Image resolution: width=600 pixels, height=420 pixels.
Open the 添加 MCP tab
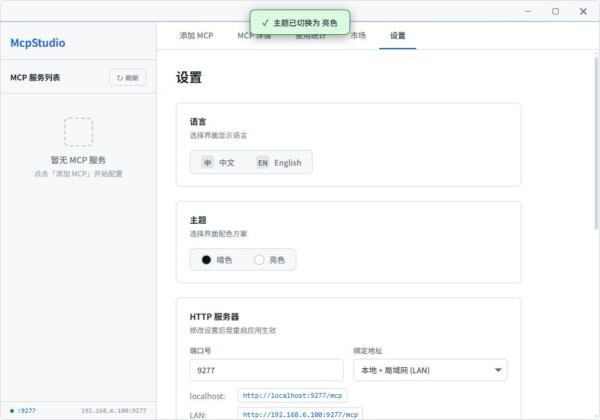(x=196, y=36)
